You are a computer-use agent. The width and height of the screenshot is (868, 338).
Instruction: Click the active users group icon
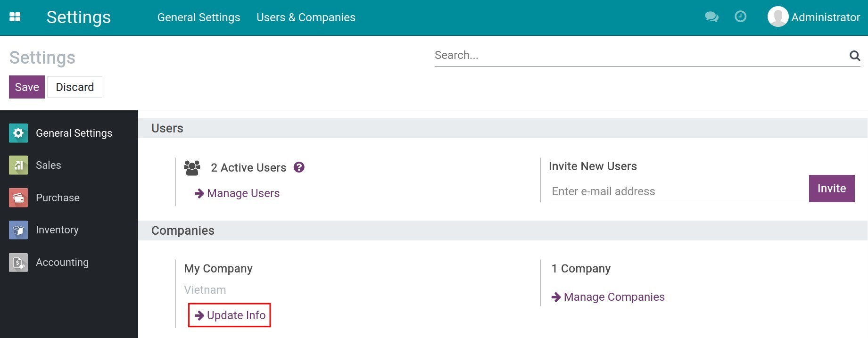pyautogui.click(x=192, y=168)
